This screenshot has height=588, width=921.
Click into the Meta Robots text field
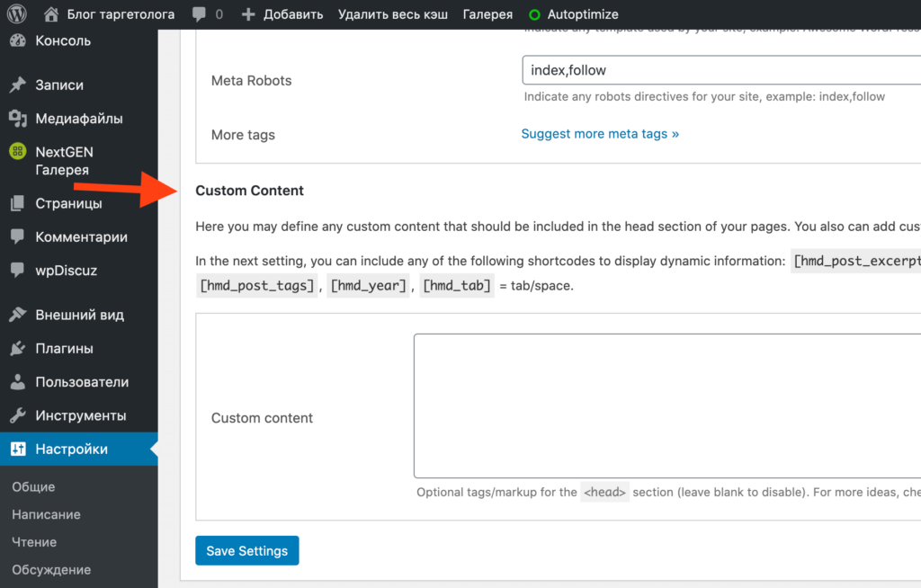coord(720,70)
